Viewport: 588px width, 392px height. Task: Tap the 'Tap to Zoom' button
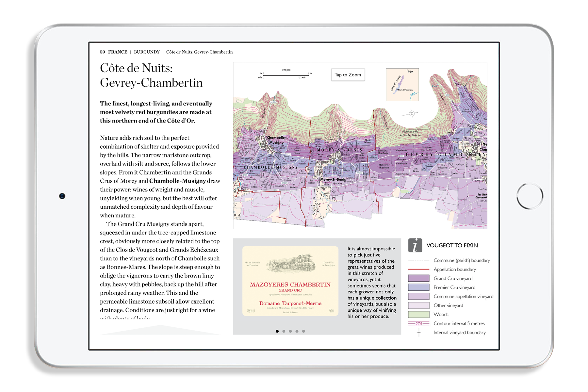click(348, 75)
